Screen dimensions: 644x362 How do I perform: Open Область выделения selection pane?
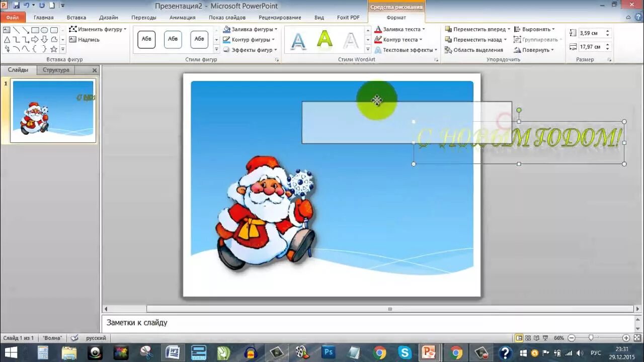[474, 50]
